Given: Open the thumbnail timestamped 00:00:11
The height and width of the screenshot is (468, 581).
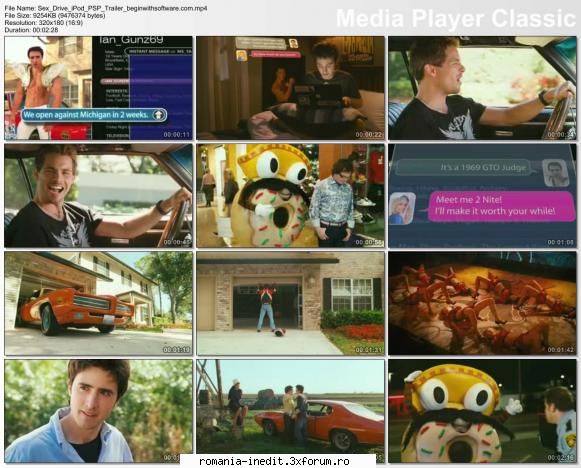Looking at the screenshot, I should (99, 88).
